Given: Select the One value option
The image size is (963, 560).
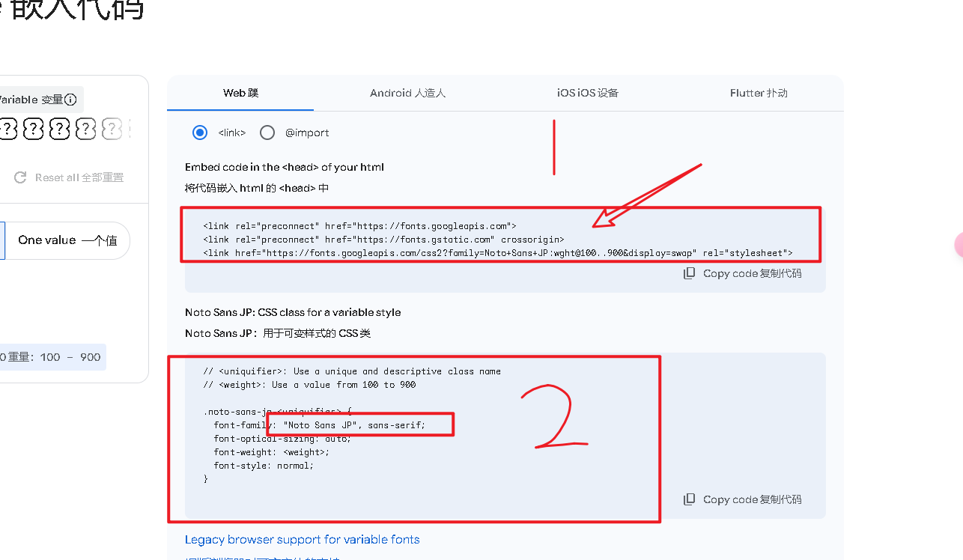Looking at the screenshot, I should (x=67, y=240).
